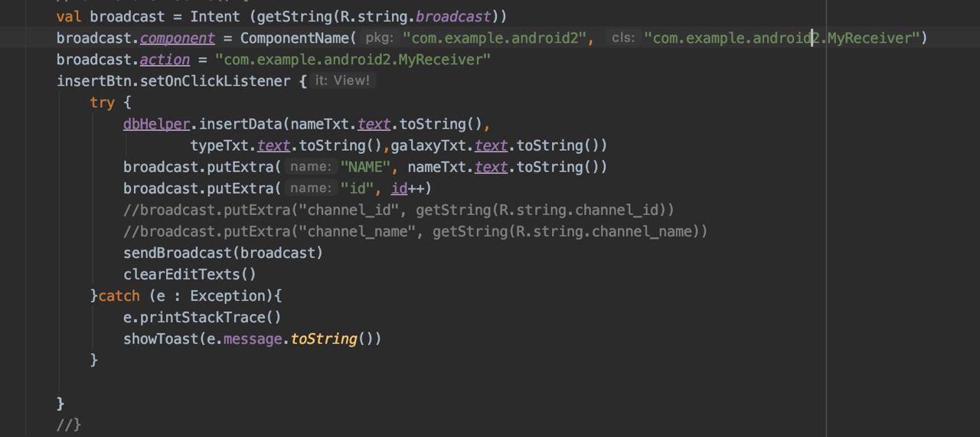Click the underlined 'component' property
This screenshot has width=980, height=437.
(177, 38)
